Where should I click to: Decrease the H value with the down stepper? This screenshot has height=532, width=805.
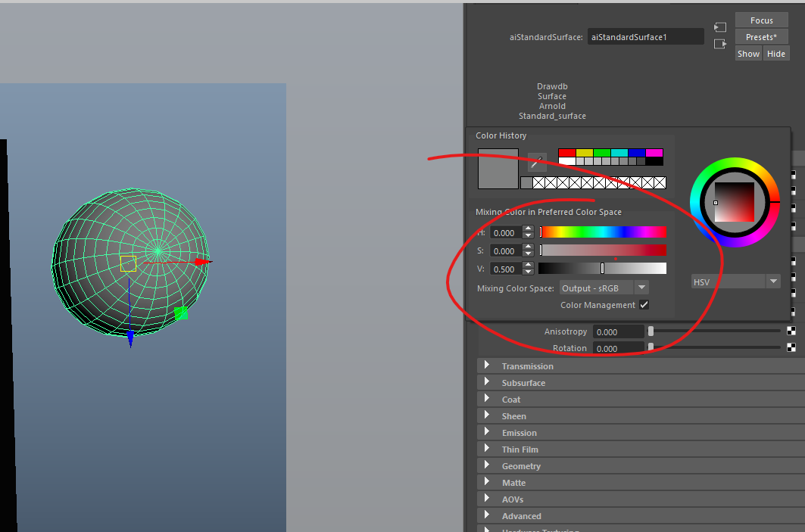528,236
